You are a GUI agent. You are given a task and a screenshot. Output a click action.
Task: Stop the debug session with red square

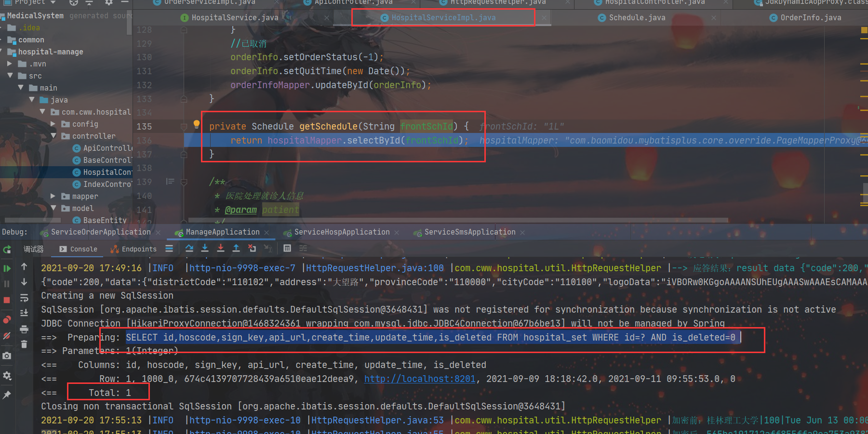[7, 300]
